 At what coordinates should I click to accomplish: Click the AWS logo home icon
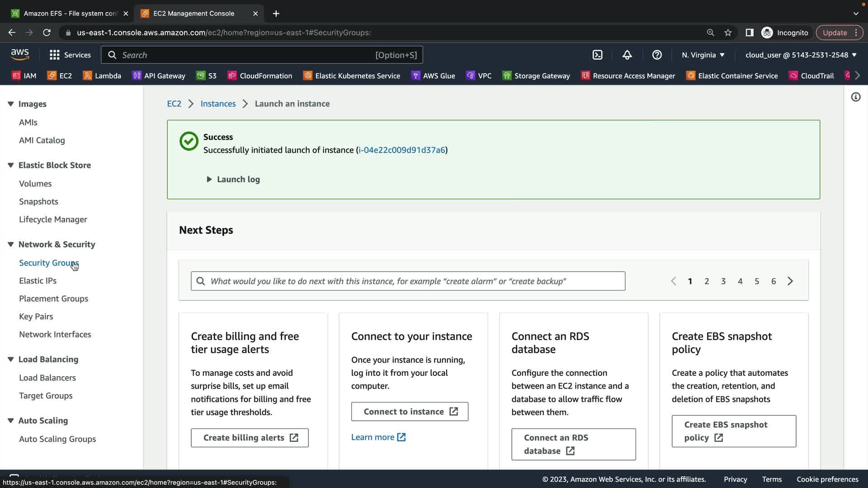point(20,55)
